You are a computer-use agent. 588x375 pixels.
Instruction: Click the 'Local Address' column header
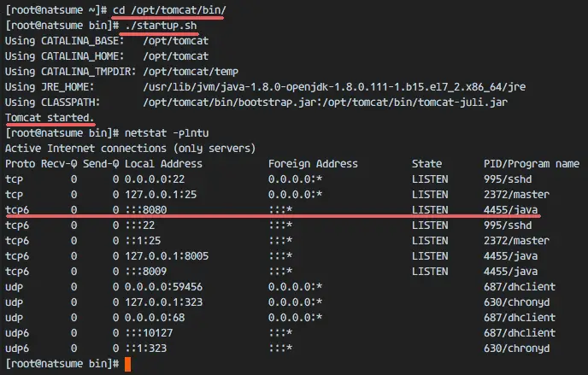163,164
